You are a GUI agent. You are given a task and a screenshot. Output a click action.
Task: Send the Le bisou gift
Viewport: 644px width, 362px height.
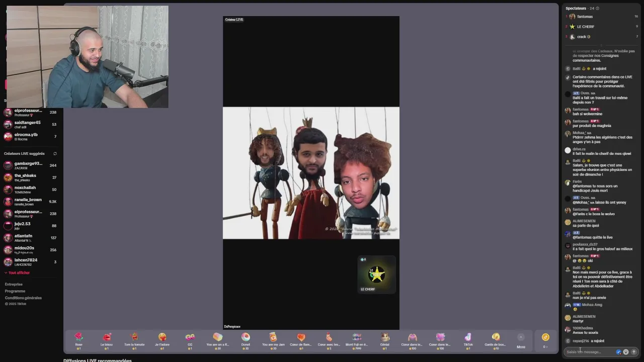(x=107, y=340)
